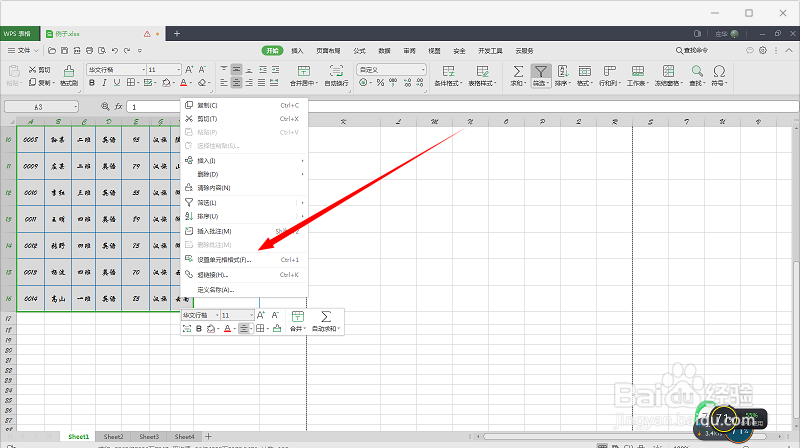
Task: Toggle right horizontal alignment
Action: 249,83
